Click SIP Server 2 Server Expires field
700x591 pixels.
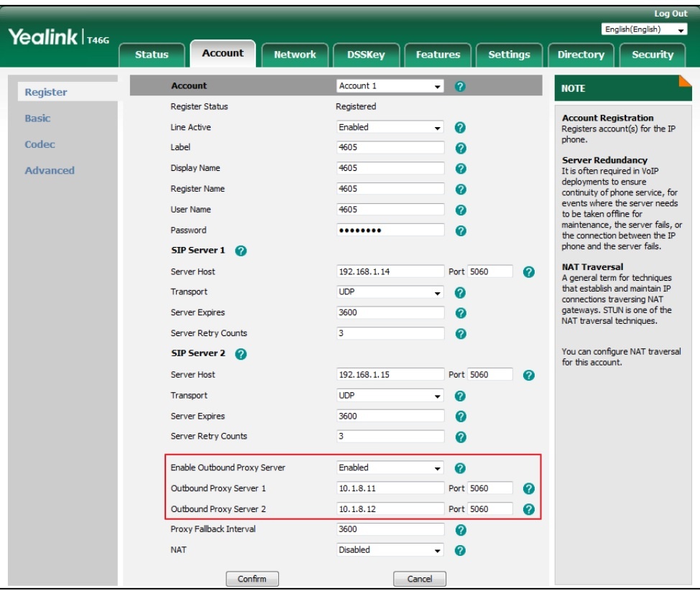390,416
